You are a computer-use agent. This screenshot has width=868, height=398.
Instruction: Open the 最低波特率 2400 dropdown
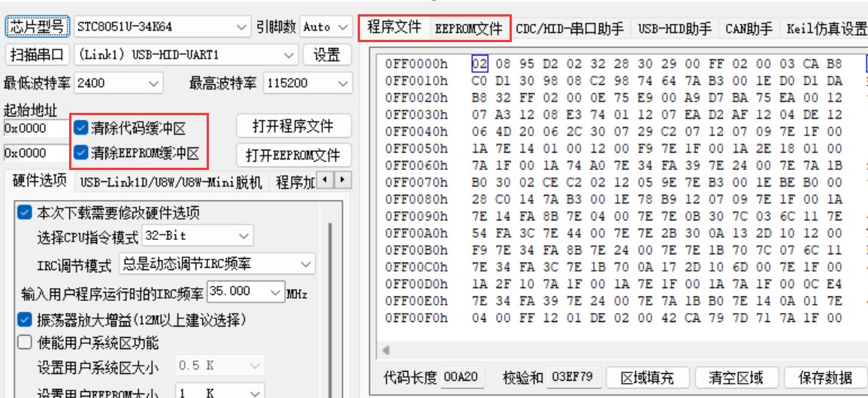[x=117, y=84]
